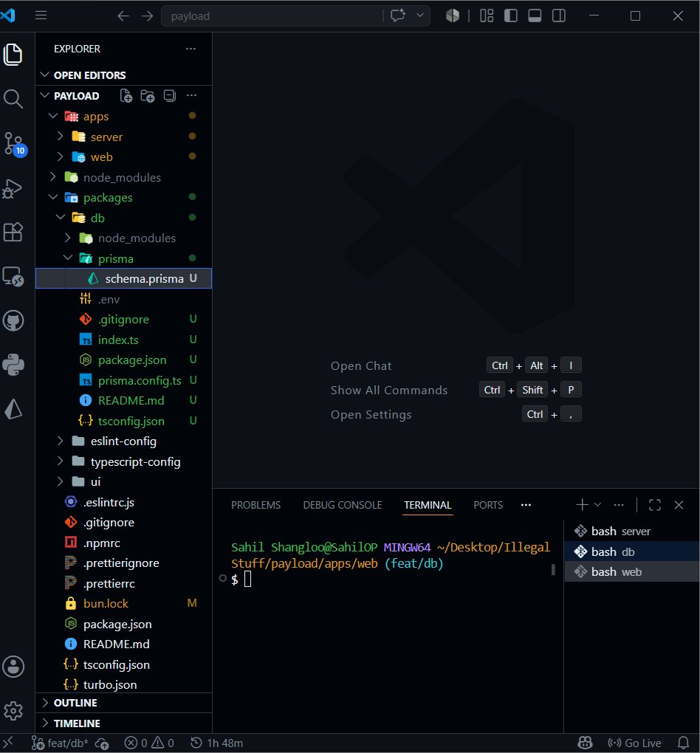This screenshot has width=700, height=753.
Task: Click the Customize Layout icon
Action: click(487, 16)
